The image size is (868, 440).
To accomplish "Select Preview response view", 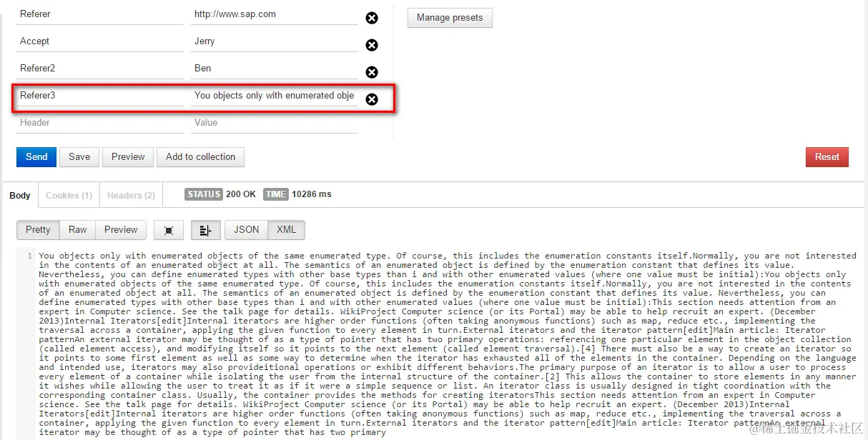I will tap(121, 230).
